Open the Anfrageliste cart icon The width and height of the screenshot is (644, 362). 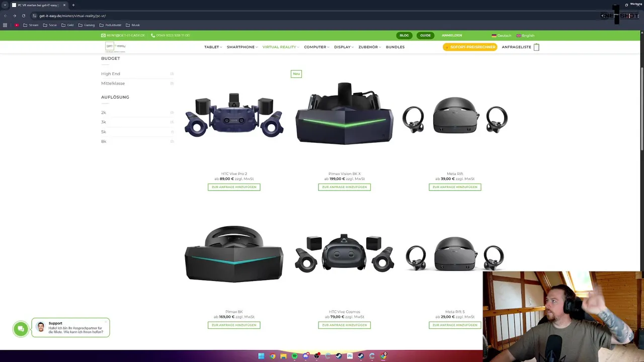[536, 47]
